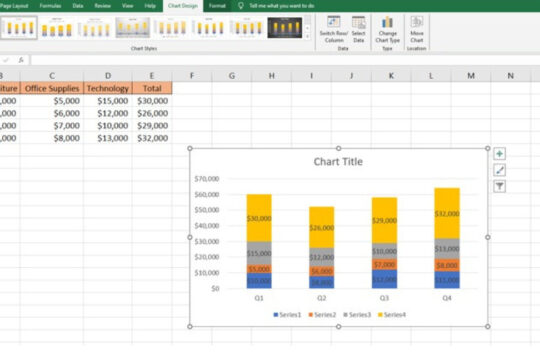This screenshot has width=540, height=360.
Task: Select the Series1 legend entry
Action: tap(287, 315)
